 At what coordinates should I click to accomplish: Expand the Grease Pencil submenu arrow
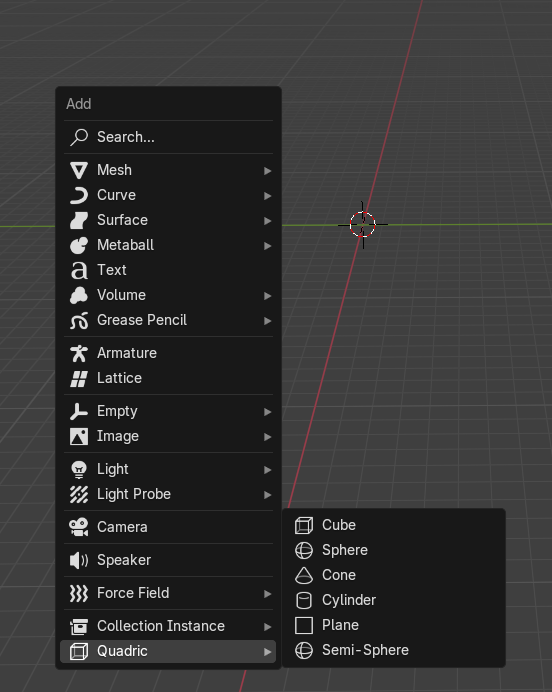pos(267,321)
